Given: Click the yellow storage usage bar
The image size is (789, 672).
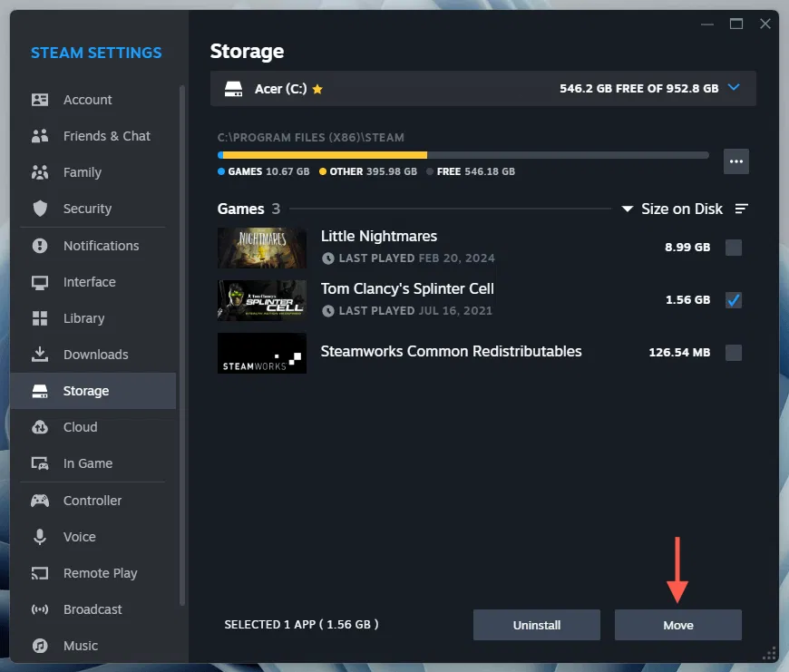Looking at the screenshot, I should (325, 155).
